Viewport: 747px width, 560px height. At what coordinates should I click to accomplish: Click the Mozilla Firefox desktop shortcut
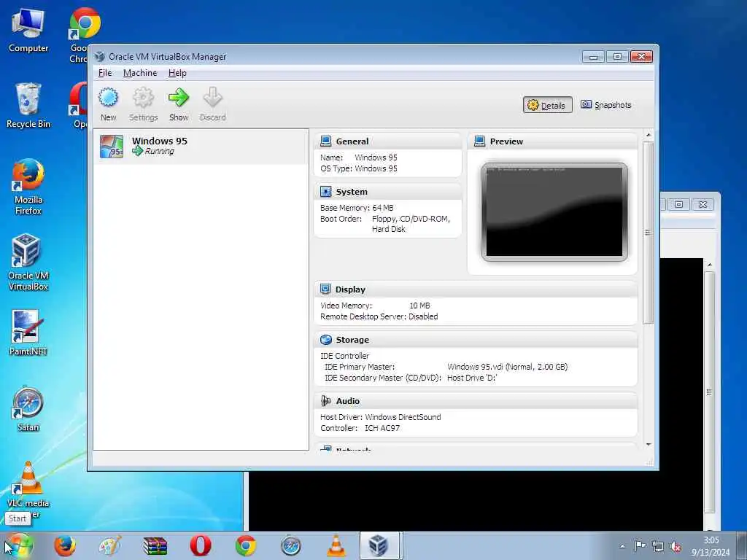tap(28, 187)
